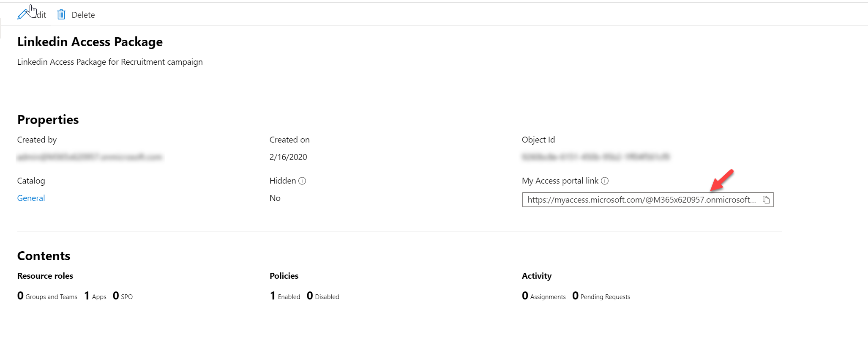The width and height of the screenshot is (868, 357).
Task: Click the 0 Disabled policies count
Action: click(323, 296)
